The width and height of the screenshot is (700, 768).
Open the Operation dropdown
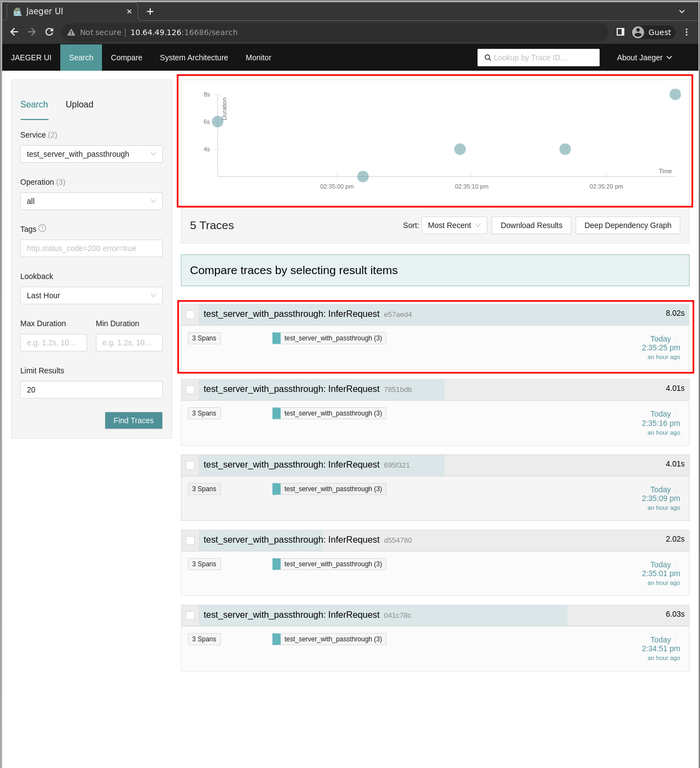[x=92, y=201]
